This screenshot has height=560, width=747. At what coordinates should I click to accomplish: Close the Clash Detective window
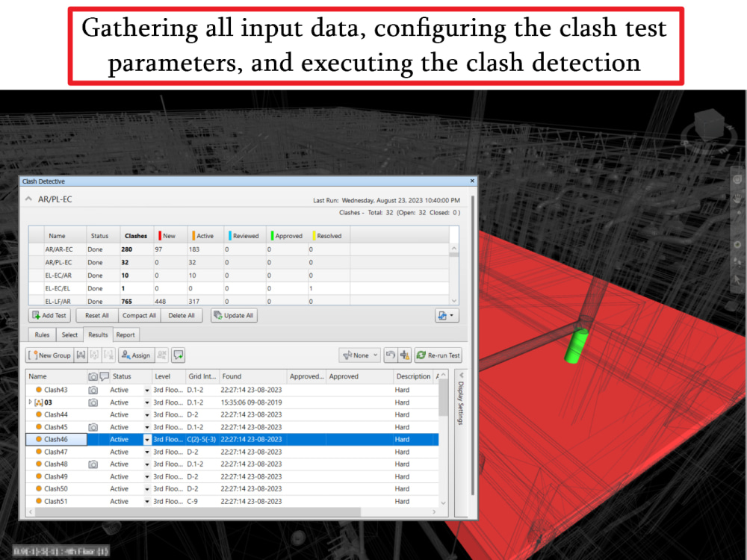click(x=472, y=181)
